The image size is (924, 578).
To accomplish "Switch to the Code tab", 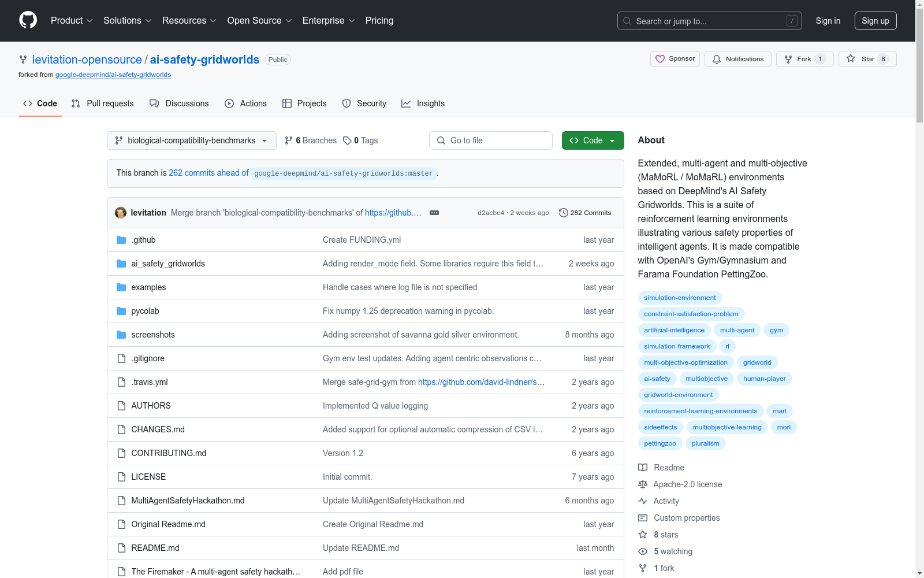I will pos(40,103).
